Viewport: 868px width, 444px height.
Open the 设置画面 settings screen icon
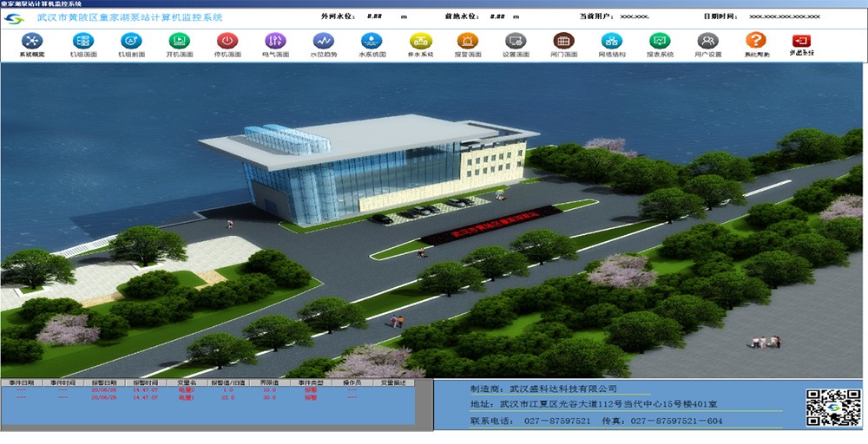point(516,41)
